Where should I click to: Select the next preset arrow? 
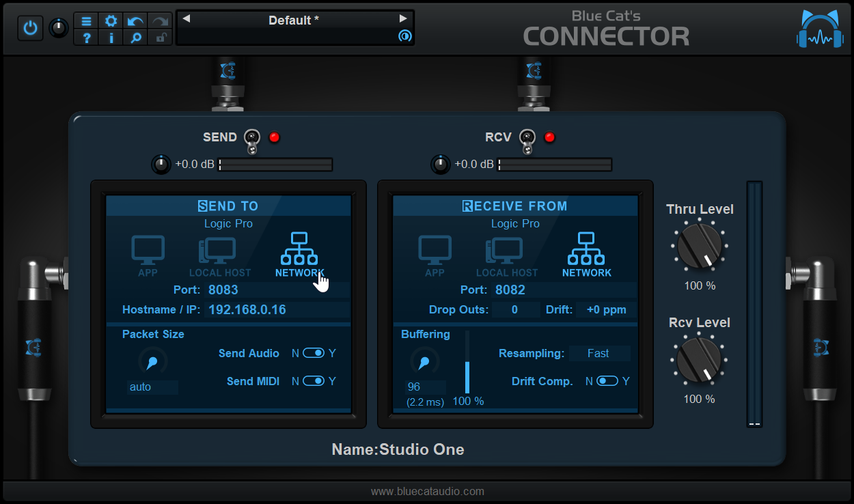point(403,19)
